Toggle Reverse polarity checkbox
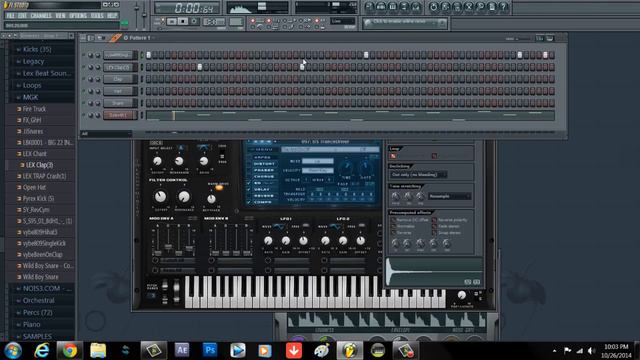The height and width of the screenshot is (360, 640). (434, 220)
